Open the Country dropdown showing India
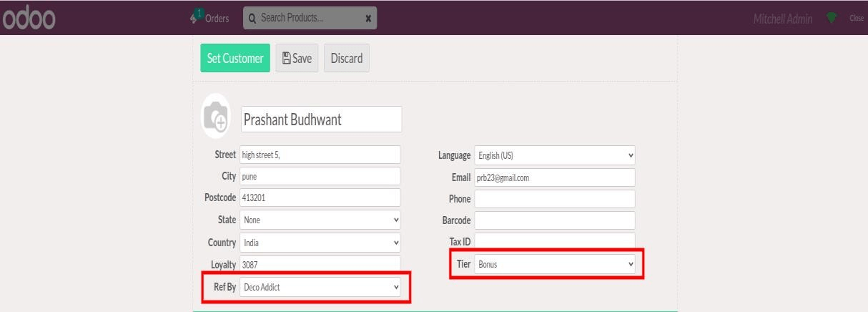 tap(320, 243)
